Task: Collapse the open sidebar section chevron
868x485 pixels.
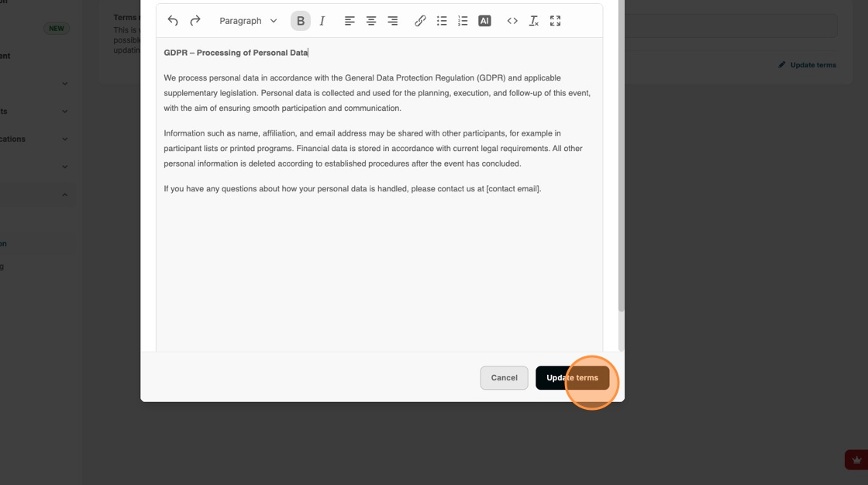Action: [x=65, y=195]
